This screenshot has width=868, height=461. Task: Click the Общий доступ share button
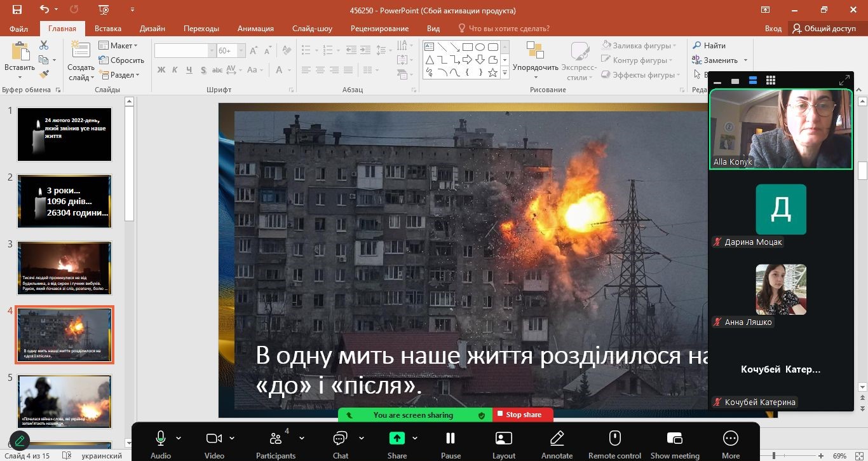point(824,29)
